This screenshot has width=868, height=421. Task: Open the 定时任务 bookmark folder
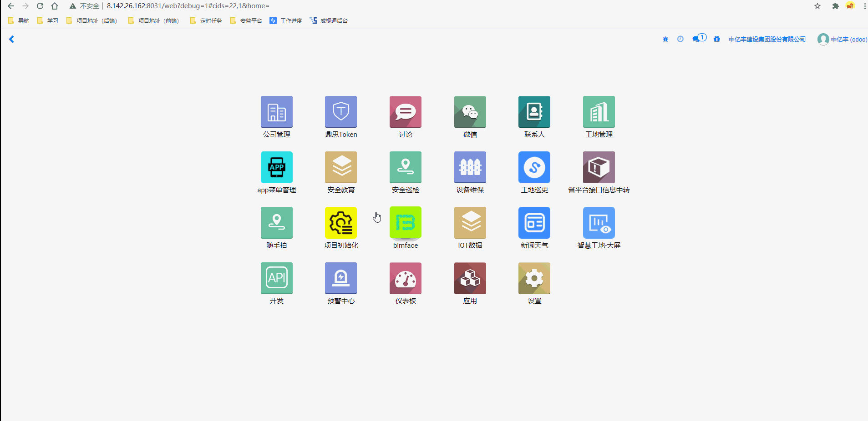[x=206, y=20]
